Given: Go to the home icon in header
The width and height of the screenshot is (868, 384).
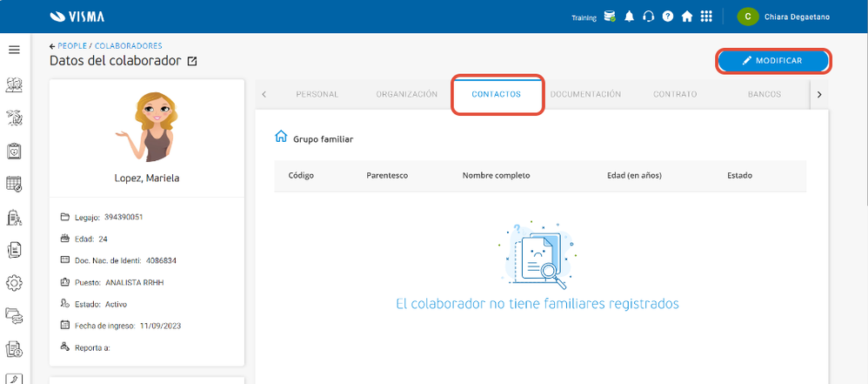Looking at the screenshot, I should pyautogui.click(x=687, y=17).
